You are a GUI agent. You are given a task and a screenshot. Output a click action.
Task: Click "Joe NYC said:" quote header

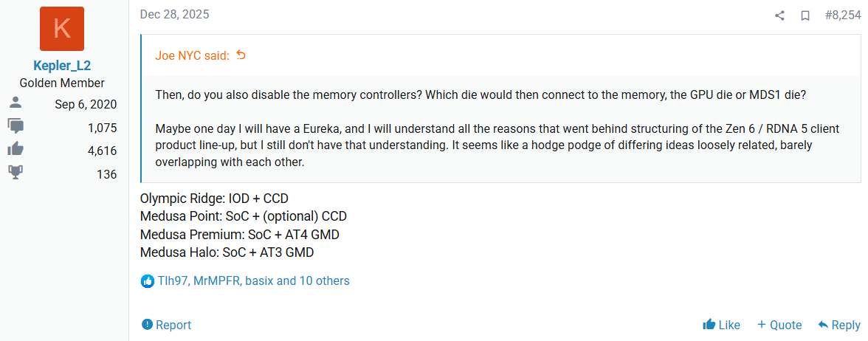[x=192, y=55]
